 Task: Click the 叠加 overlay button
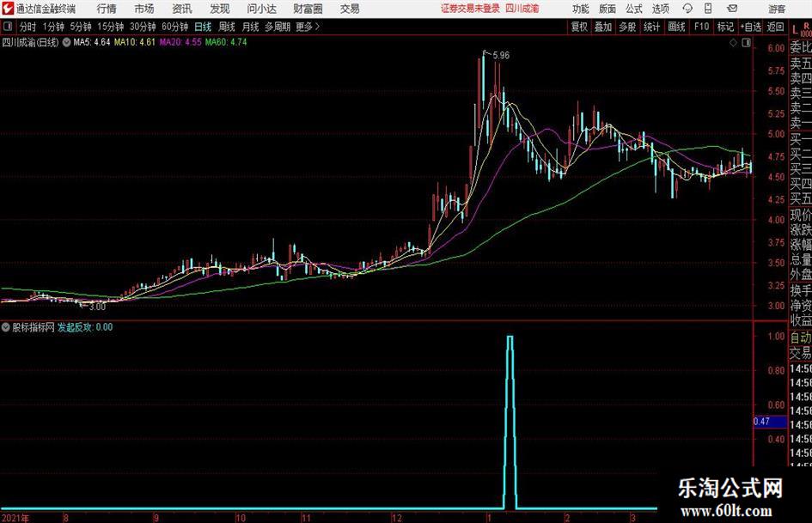[603, 27]
